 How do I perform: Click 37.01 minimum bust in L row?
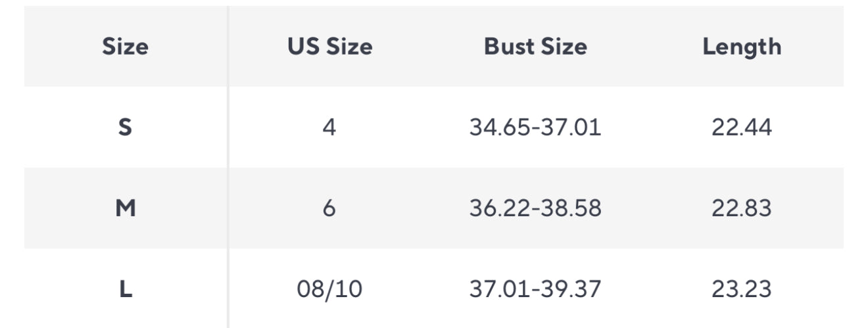[498, 289]
